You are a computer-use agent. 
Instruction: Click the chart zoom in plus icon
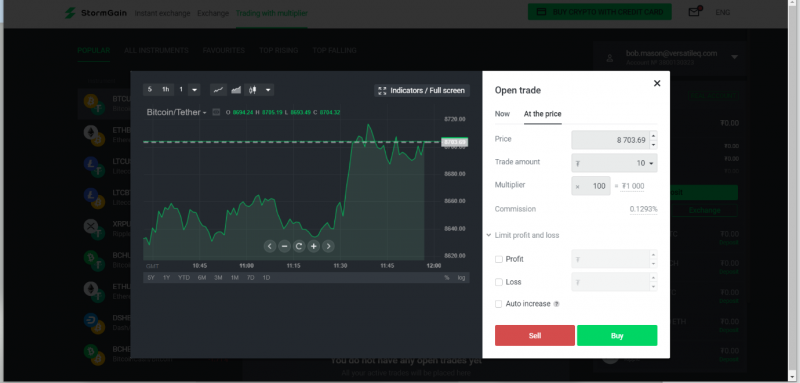tap(314, 246)
